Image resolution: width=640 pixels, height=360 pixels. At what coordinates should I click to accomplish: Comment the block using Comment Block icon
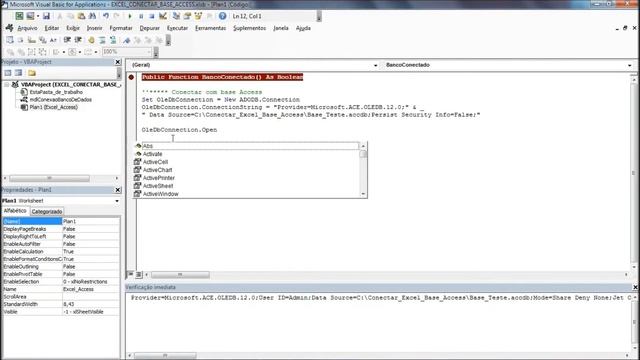point(102,40)
